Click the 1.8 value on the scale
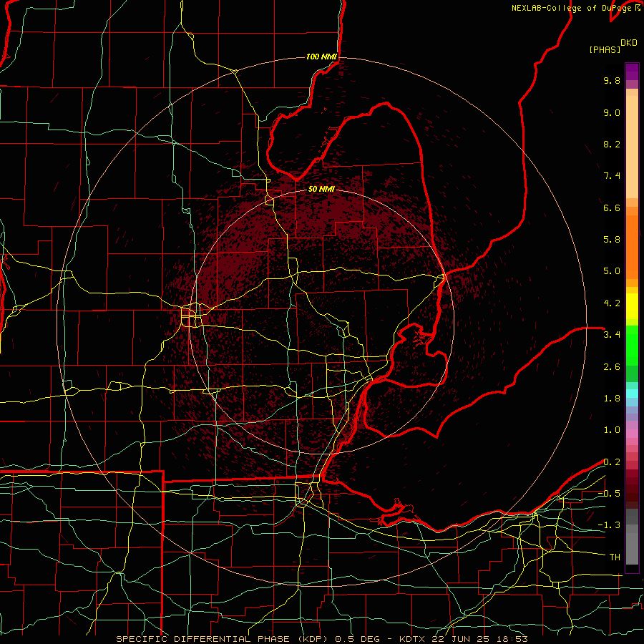This screenshot has width=644, height=644. coord(612,399)
